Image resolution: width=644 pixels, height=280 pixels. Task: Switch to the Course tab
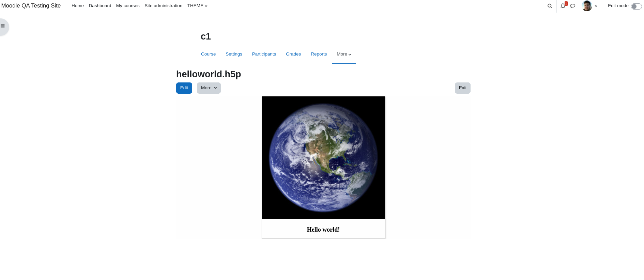click(x=208, y=54)
